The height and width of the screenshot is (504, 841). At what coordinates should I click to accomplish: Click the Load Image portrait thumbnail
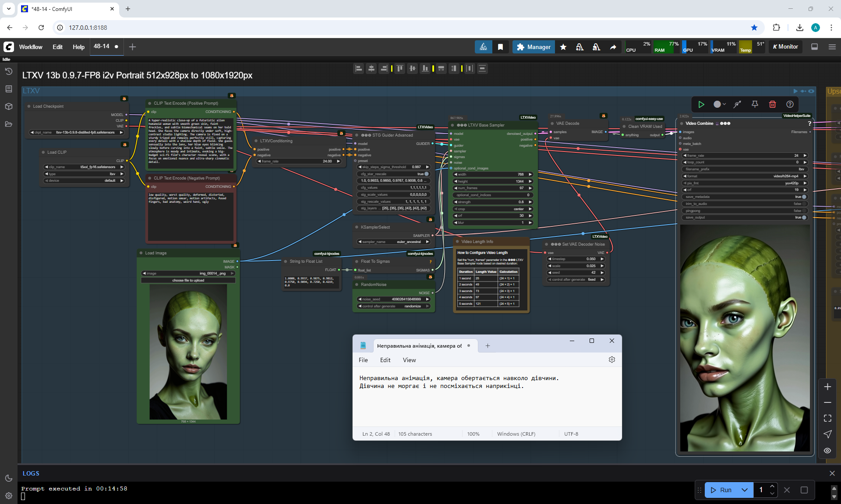(188, 352)
